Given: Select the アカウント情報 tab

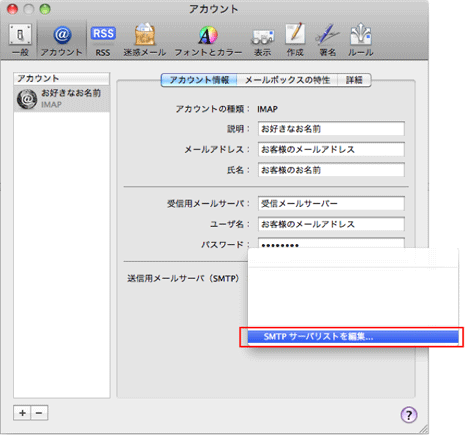Looking at the screenshot, I should tap(199, 80).
